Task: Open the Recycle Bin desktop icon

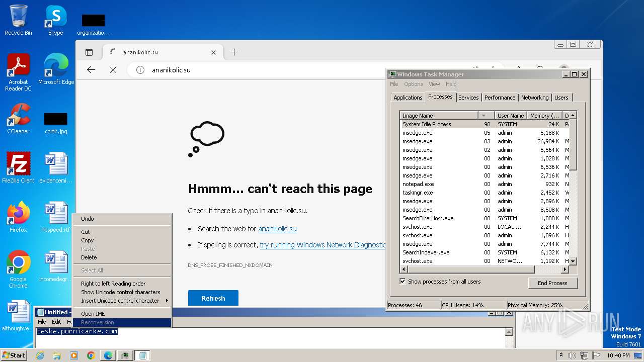Action: 18,20
